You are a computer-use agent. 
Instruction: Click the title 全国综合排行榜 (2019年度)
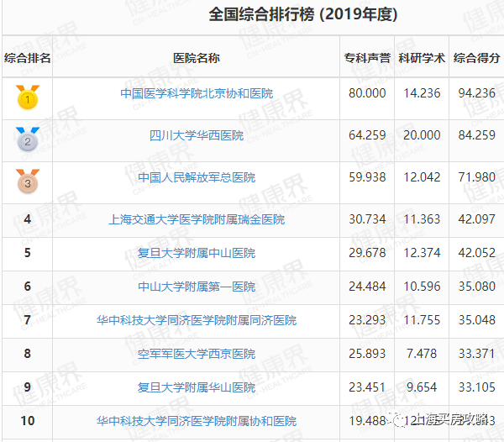(303, 14)
